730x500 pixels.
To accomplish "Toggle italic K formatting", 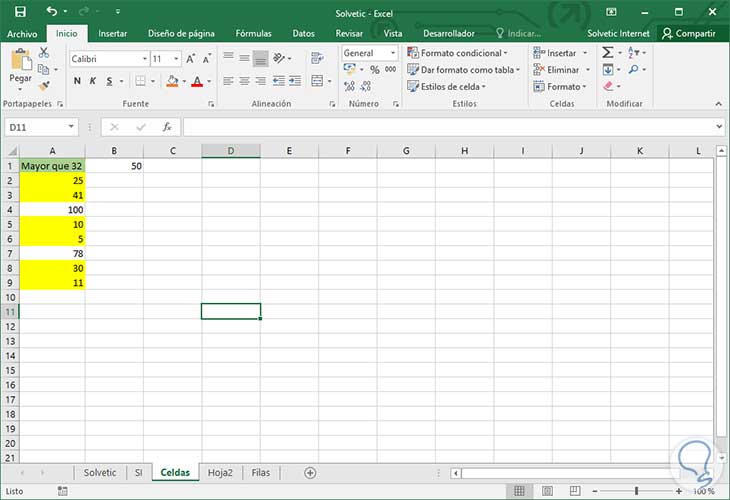I will tap(93, 81).
